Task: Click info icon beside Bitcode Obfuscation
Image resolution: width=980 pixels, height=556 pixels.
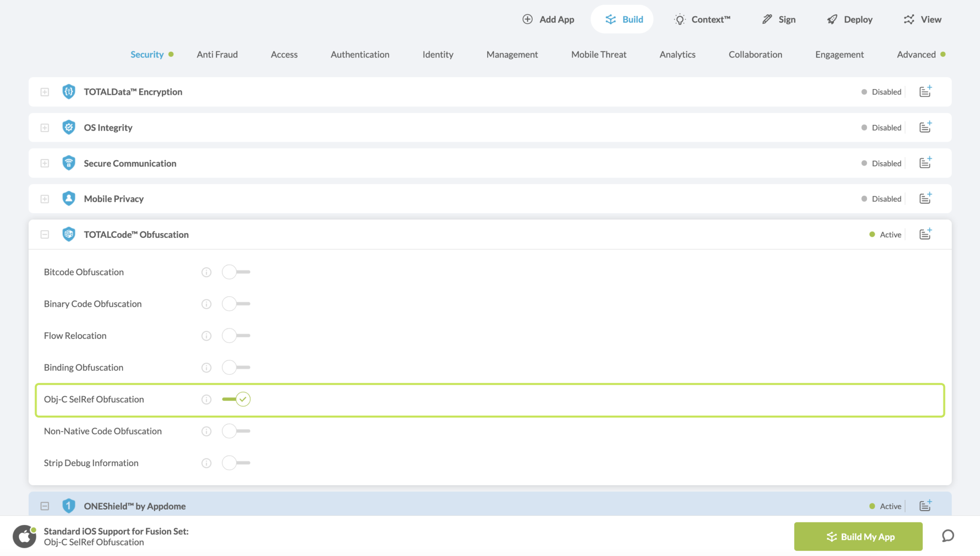Action: [x=206, y=272]
